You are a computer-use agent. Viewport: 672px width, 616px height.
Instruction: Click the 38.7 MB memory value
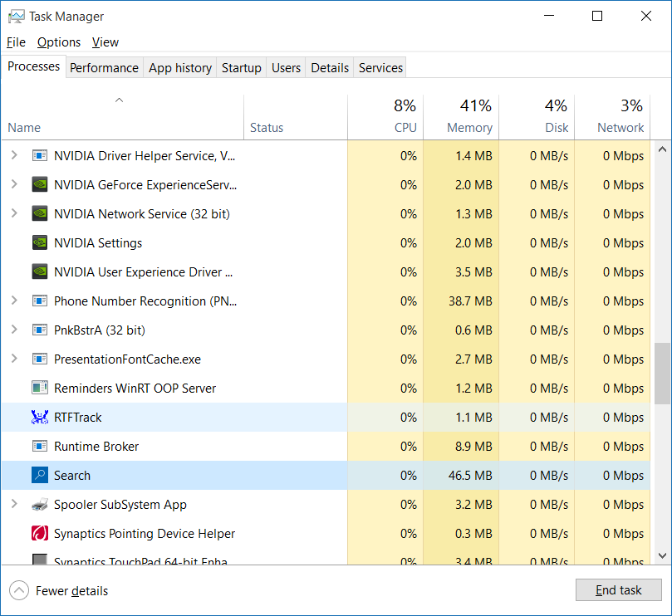click(x=470, y=301)
